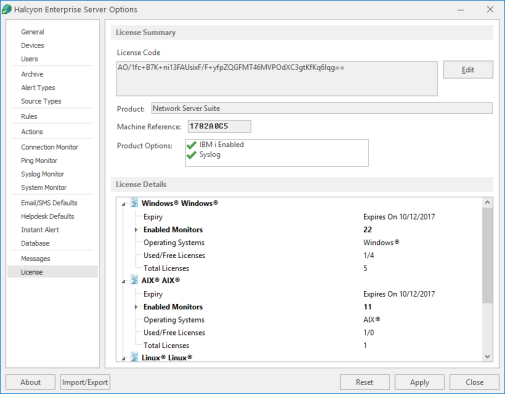
Task: Click the AIX license group server icon
Action: tap(134, 280)
